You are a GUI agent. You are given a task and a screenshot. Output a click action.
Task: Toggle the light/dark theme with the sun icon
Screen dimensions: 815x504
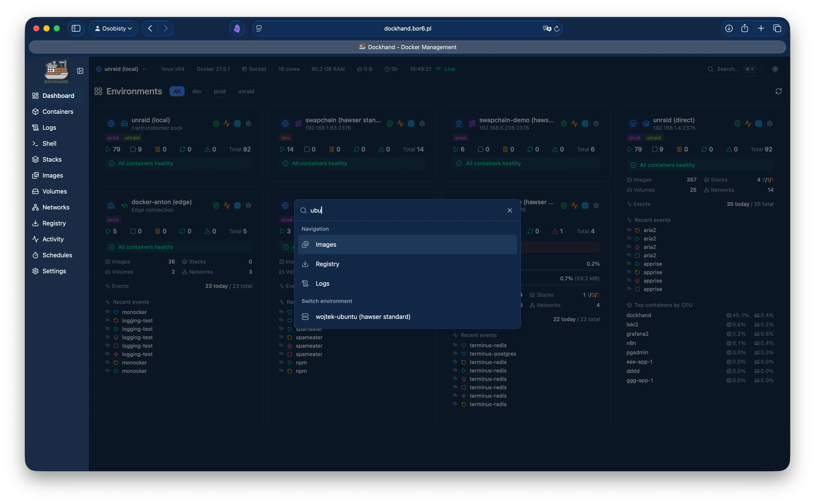(775, 69)
